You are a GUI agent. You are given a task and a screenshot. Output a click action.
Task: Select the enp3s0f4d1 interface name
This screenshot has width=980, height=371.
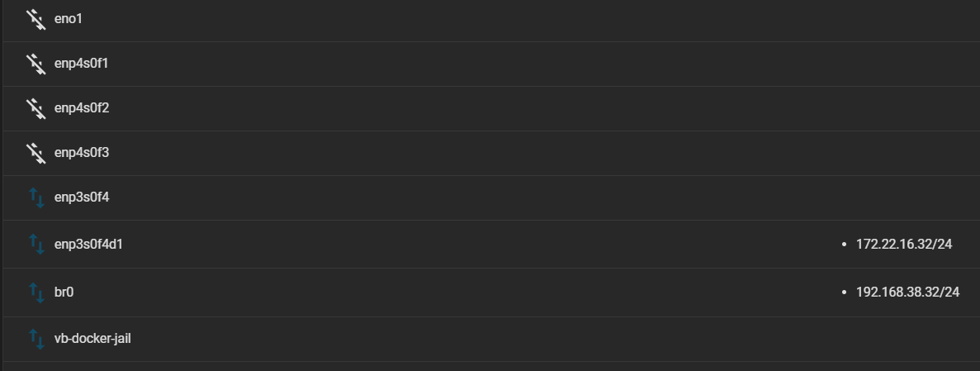(x=88, y=244)
